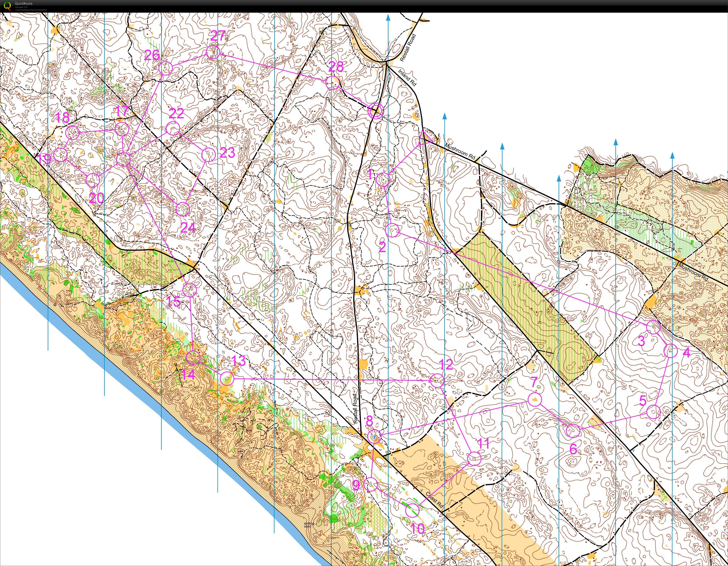Viewport: 728px width, 566px height.
Task: Click the shifting sand label on the beach
Action: point(309,525)
